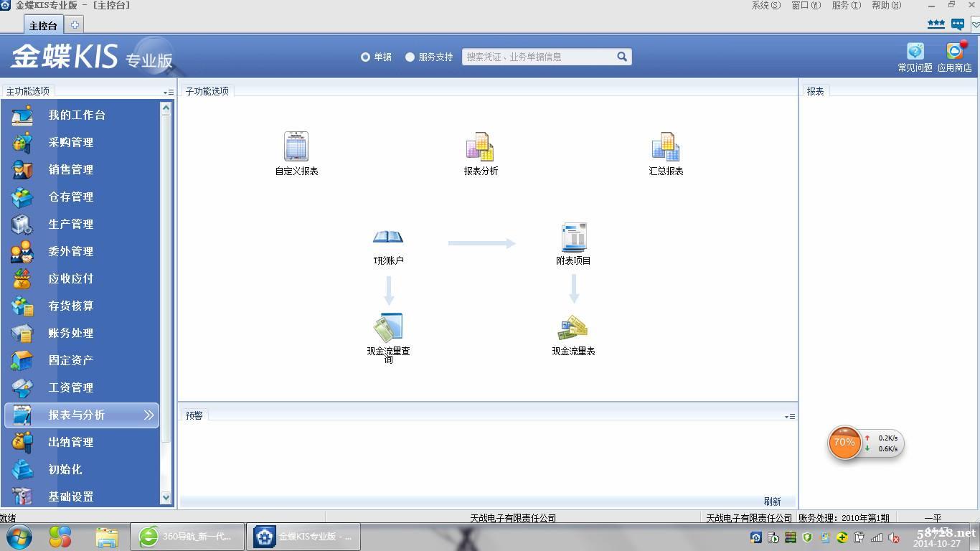The width and height of the screenshot is (980, 551).
Task: Open 现金流量表 cash flow statement icon
Action: pyautogui.click(x=573, y=327)
